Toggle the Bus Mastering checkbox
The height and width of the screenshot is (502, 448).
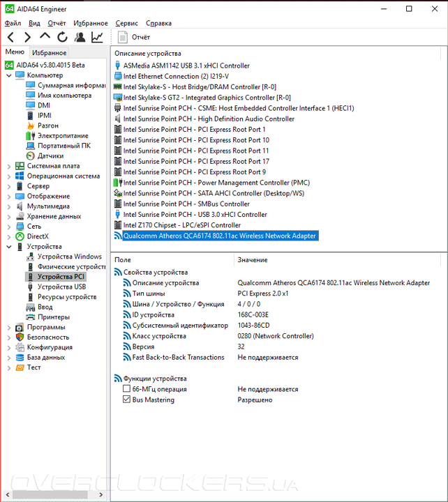point(127,400)
